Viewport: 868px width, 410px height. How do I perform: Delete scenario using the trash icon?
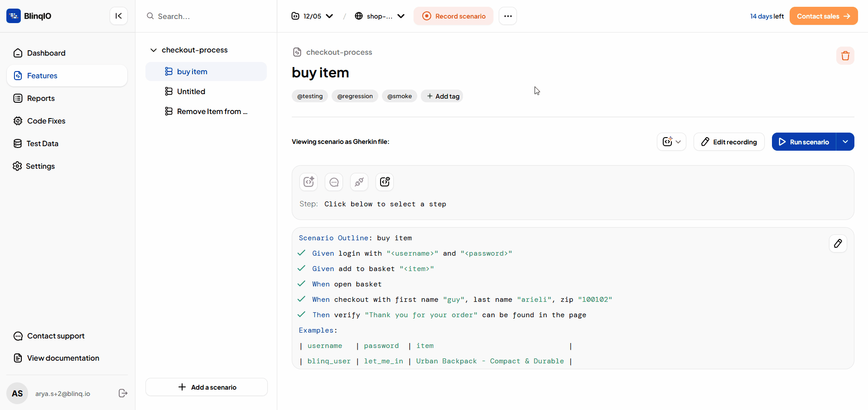click(845, 56)
